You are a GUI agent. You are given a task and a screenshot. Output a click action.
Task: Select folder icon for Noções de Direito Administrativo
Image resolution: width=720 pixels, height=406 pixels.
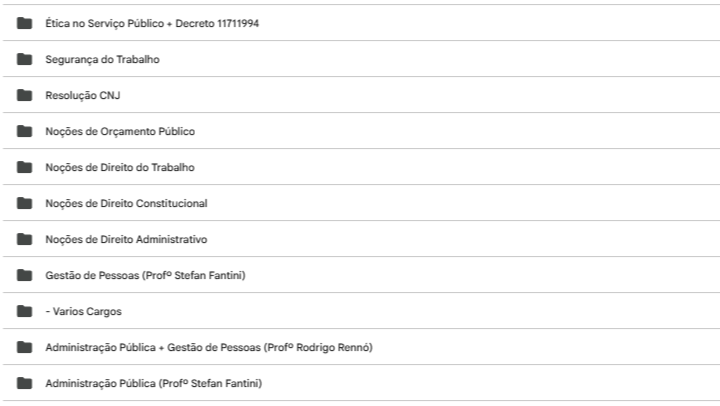tap(24, 239)
